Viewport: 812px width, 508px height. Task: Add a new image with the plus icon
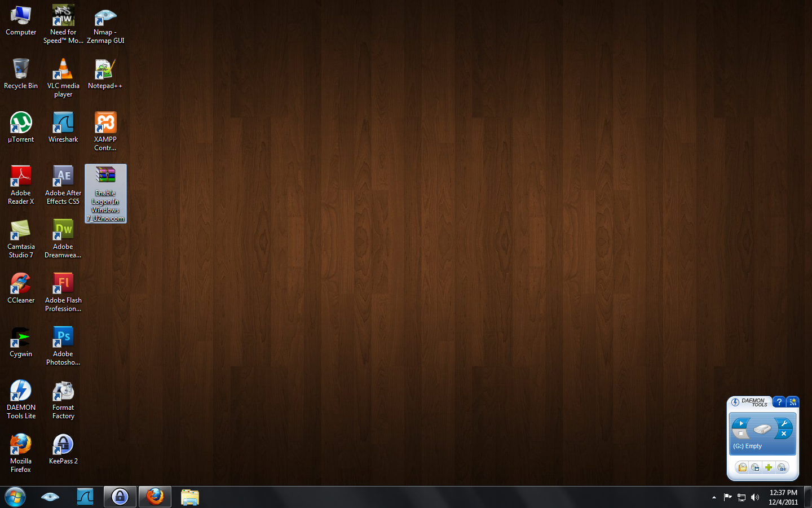click(x=769, y=467)
